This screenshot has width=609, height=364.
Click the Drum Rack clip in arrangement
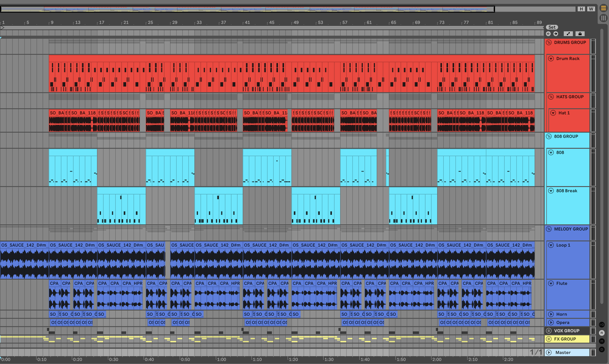291,73
